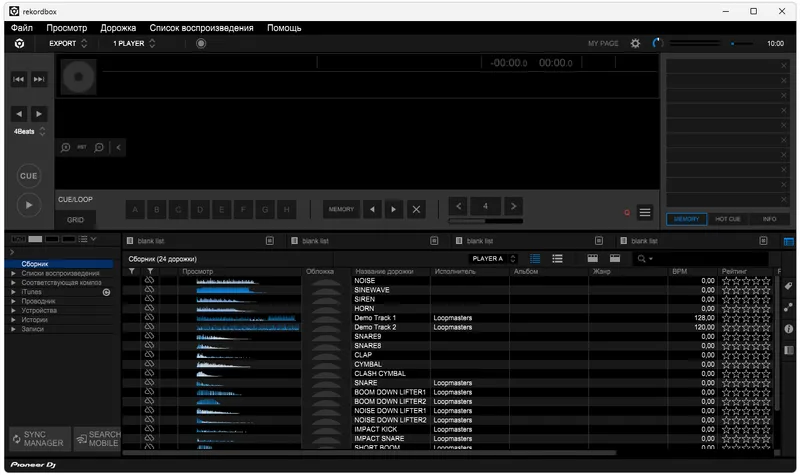Screen dimensions: 800x475
Task: Open the Список воспроизведения menu
Action: [202, 28]
